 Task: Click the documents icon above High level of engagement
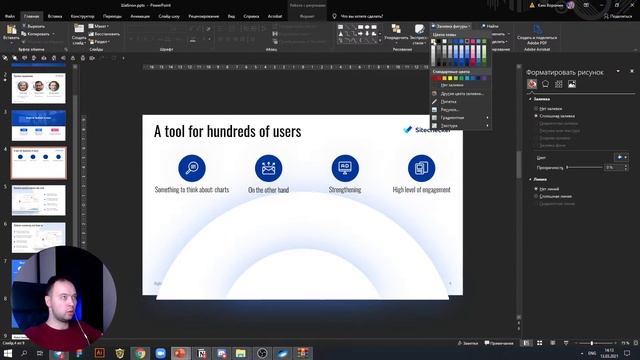(x=421, y=168)
